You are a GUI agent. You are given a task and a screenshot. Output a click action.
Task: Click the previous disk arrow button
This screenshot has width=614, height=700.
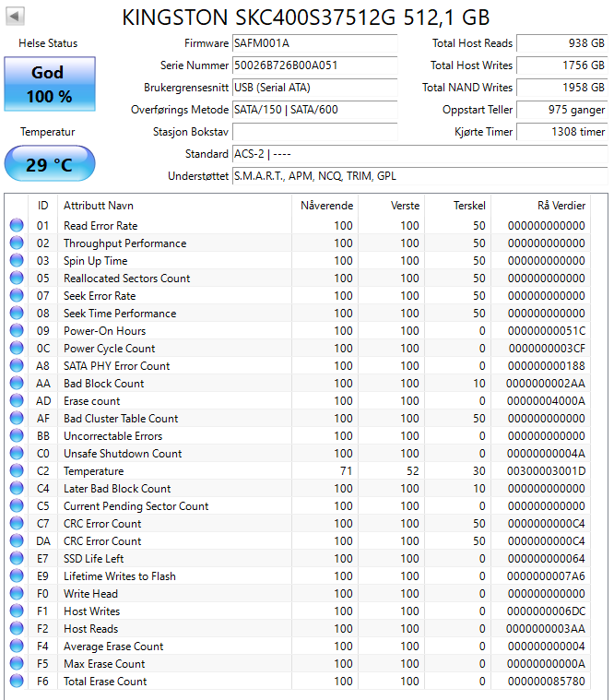tap(15, 17)
